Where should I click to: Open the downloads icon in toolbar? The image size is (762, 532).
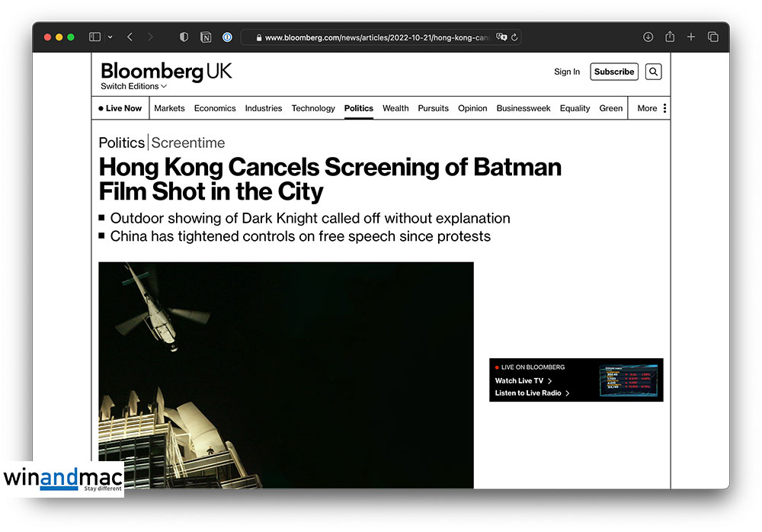[x=648, y=37]
